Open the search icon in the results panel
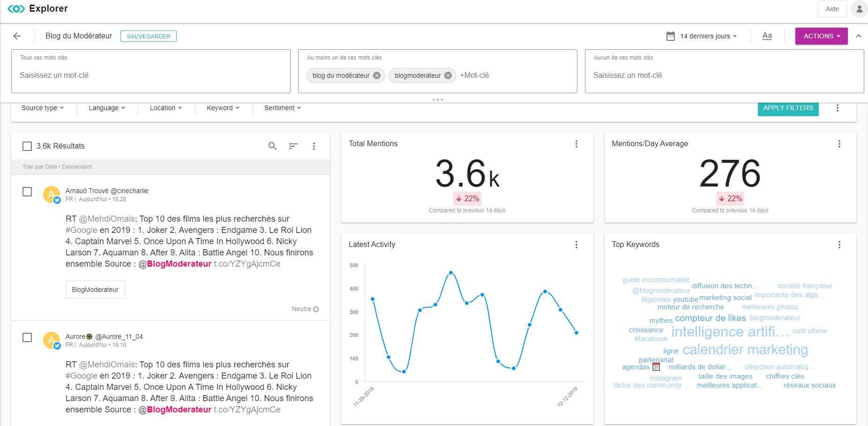 click(272, 146)
